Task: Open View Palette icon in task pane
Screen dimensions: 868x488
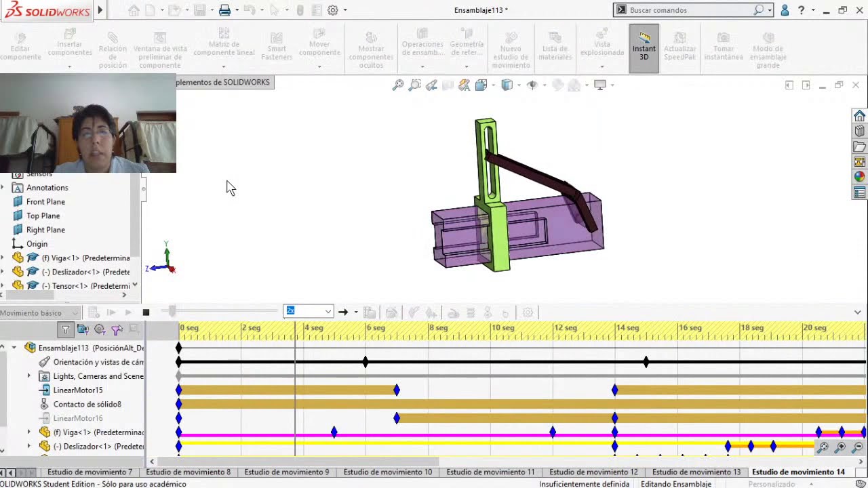Action: (859, 161)
